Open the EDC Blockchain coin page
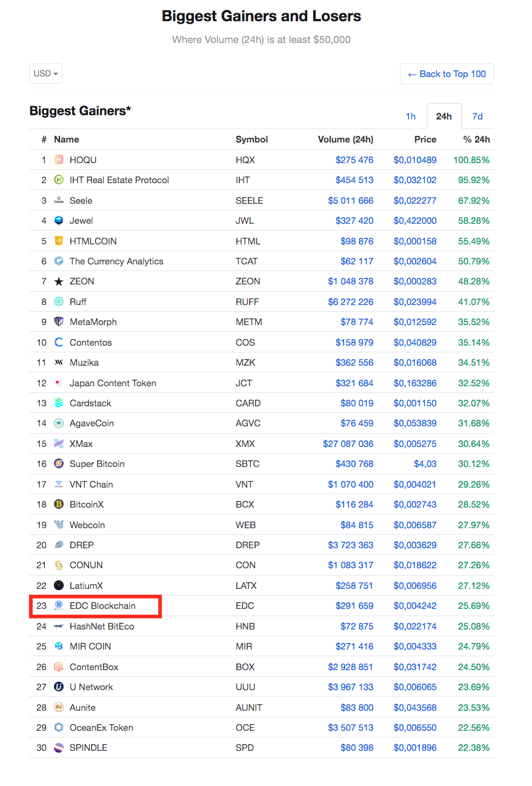 click(x=102, y=606)
